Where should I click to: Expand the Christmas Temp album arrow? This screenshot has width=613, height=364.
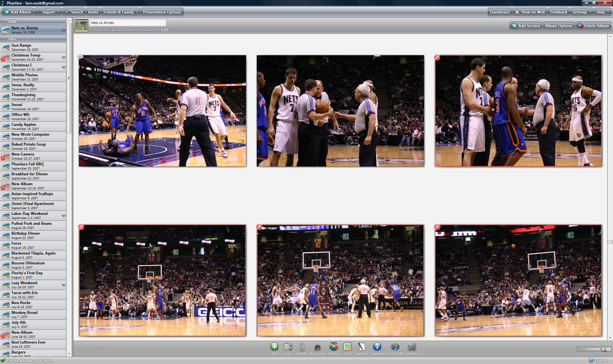point(64,57)
